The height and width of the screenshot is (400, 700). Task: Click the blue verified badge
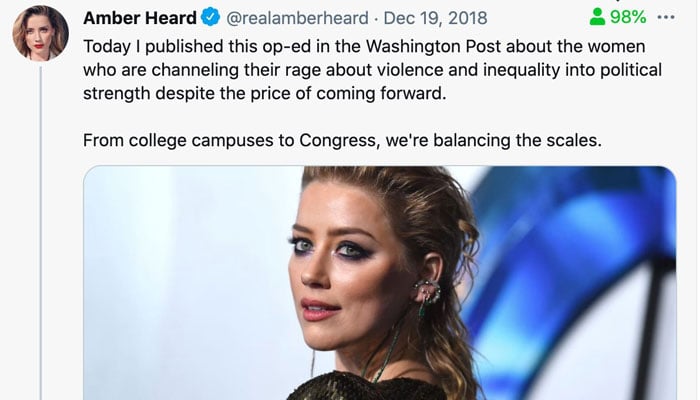(211, 17)
